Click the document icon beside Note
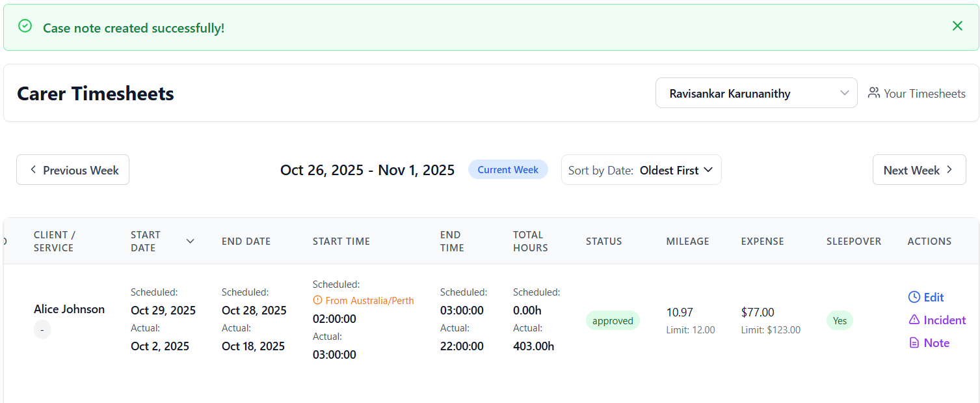 pyautogui.click(x=914, y=343)
